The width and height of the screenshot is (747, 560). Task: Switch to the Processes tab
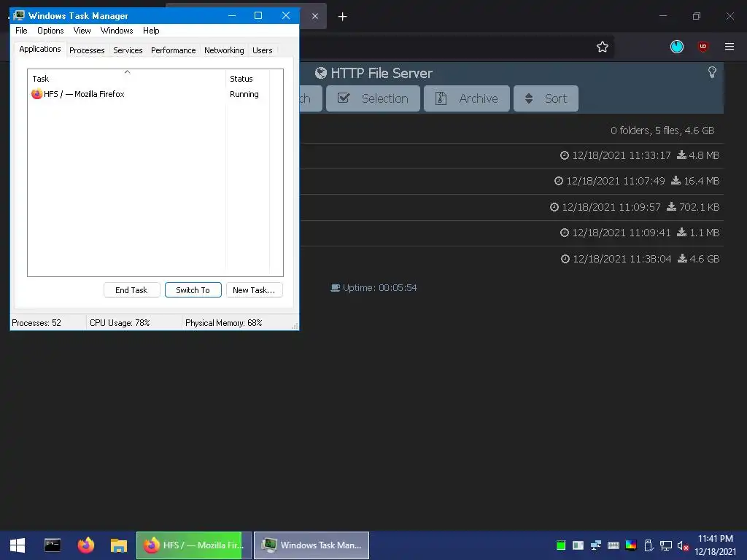[87, 50]
